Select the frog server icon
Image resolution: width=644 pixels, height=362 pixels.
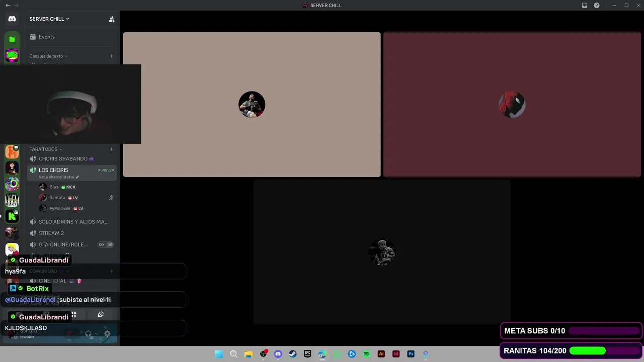12,55
